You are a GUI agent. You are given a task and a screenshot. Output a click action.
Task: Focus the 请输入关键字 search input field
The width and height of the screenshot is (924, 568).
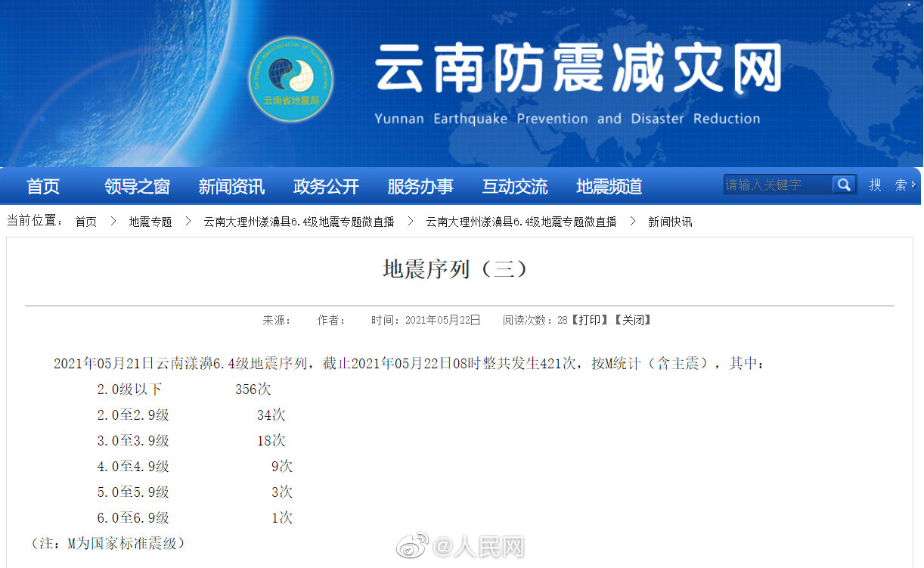point(778,185)
